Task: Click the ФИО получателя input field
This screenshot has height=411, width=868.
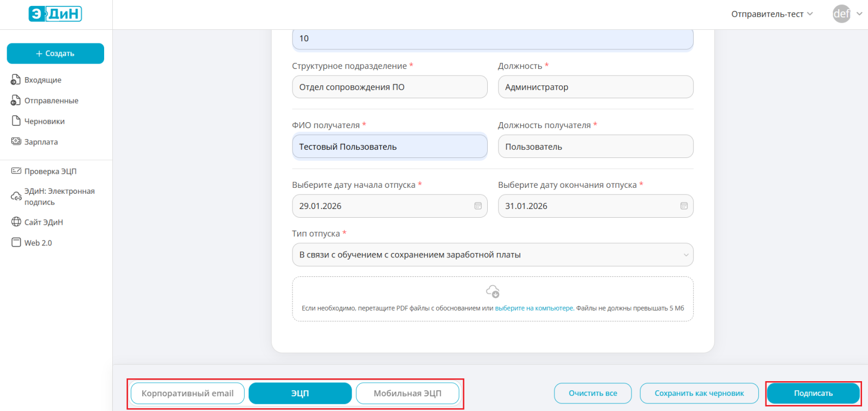Action: coord(390,147)
